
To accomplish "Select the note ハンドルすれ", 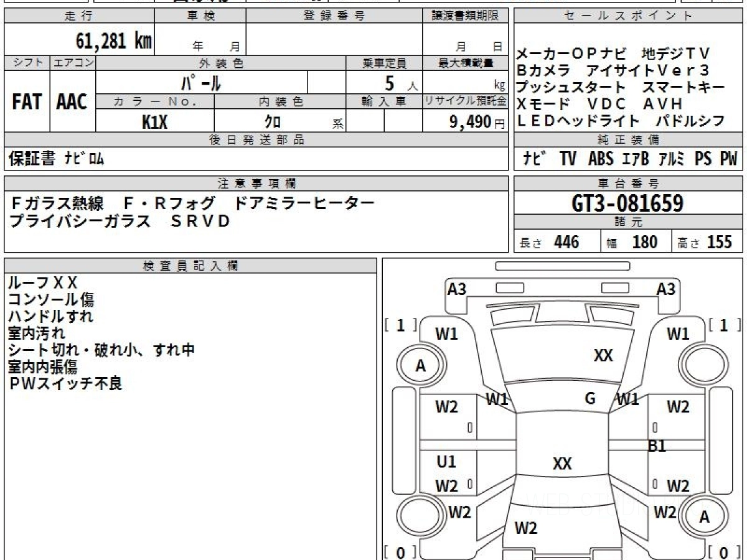I will point(51,316).
